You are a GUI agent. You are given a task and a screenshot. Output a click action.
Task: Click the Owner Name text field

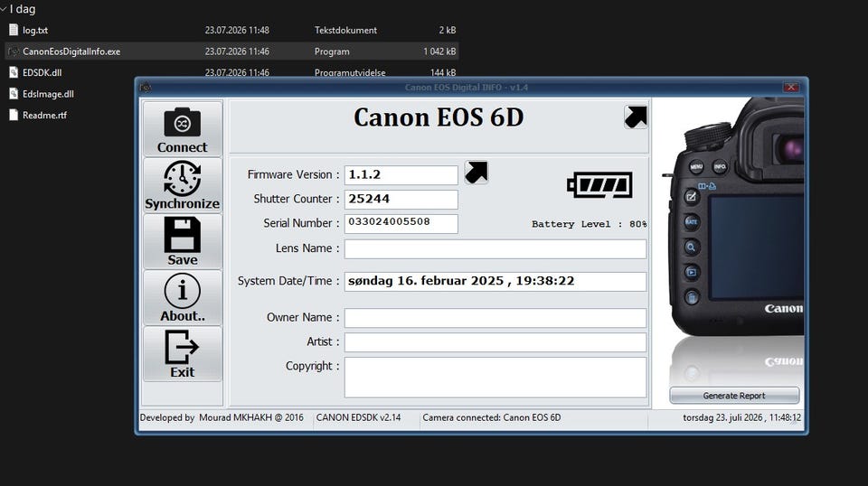pyautogui.click(x=495, y=318)
